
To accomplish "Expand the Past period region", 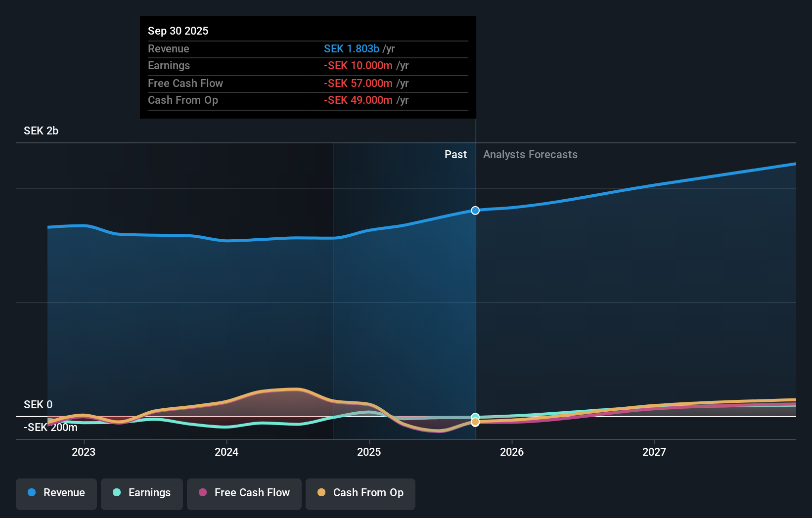I will coord(455,154).
